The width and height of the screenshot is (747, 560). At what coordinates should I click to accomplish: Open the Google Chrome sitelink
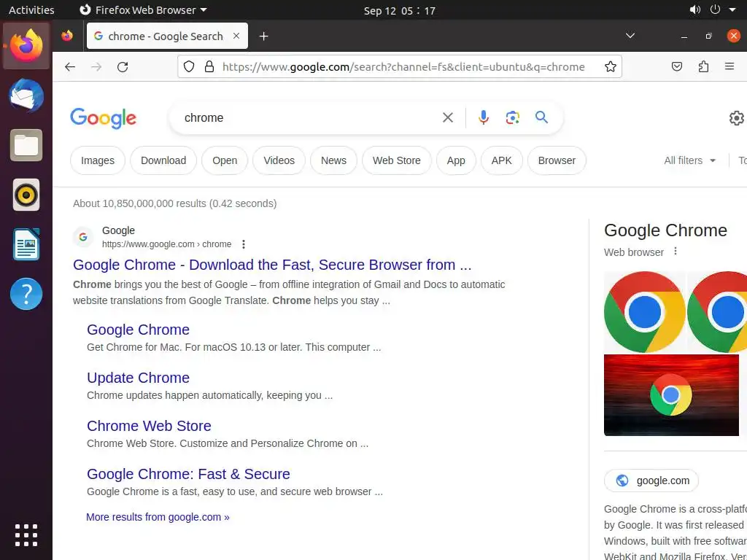tap(138, 330)
